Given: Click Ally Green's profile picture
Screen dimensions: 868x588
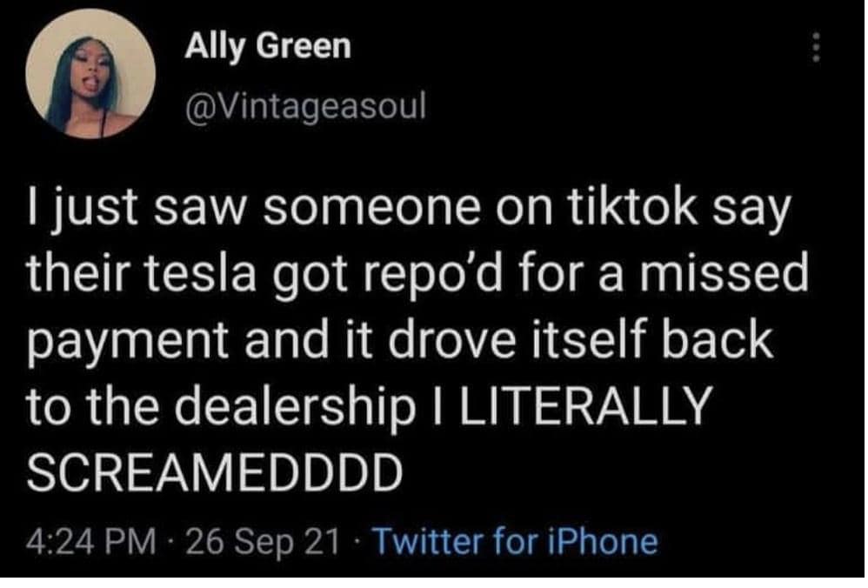Looking at the screenshot, I should click(90, 75).
